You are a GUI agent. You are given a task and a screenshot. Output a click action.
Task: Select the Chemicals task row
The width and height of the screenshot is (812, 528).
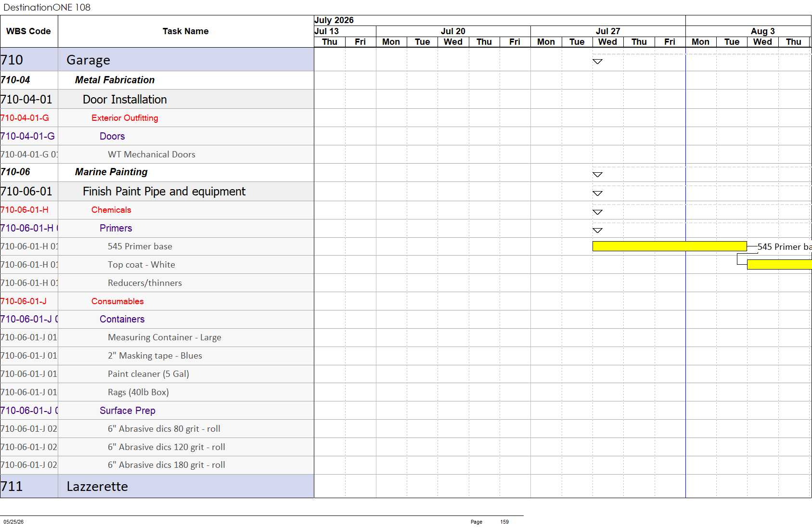coord(157,210)
